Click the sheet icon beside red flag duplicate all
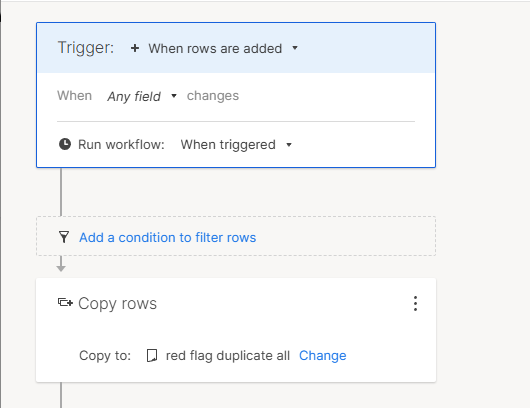530x408 pixels. pos(152,356)
